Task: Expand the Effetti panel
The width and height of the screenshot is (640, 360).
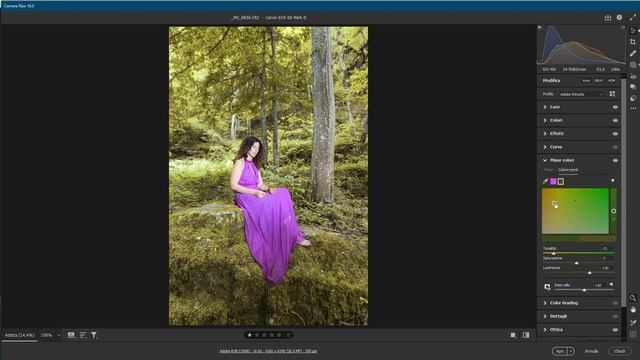Action: point(545,133)
